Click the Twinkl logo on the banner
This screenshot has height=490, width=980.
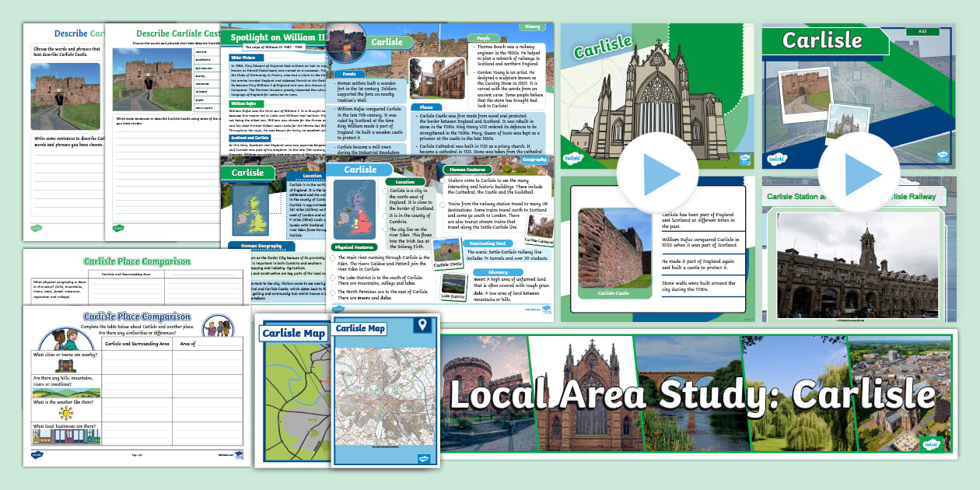(930, 444)
